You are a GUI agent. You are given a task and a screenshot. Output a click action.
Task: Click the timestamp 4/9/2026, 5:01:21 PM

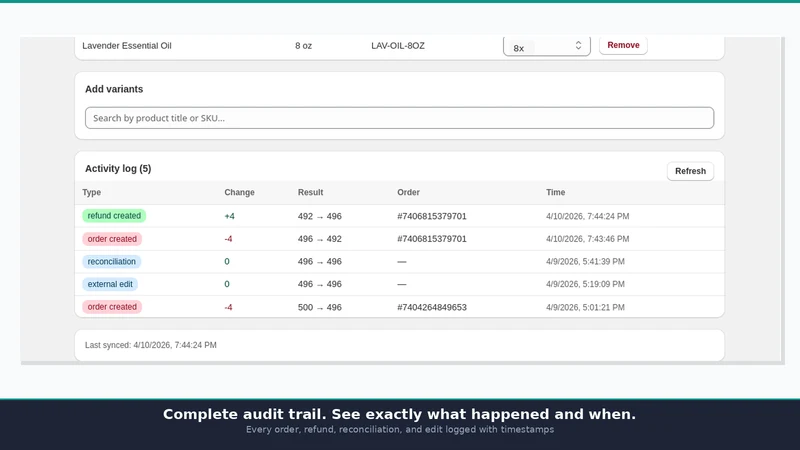point(585,307)
